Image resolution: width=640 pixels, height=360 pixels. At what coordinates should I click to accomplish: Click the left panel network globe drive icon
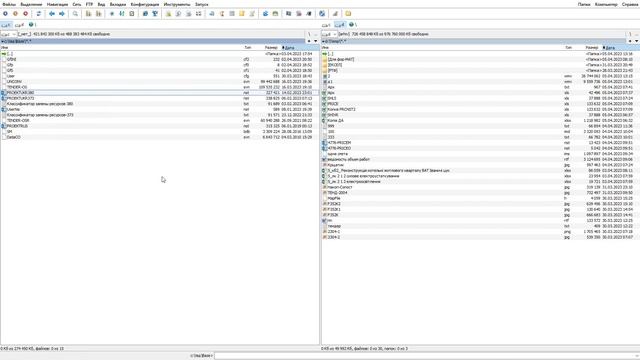[32, 25]
